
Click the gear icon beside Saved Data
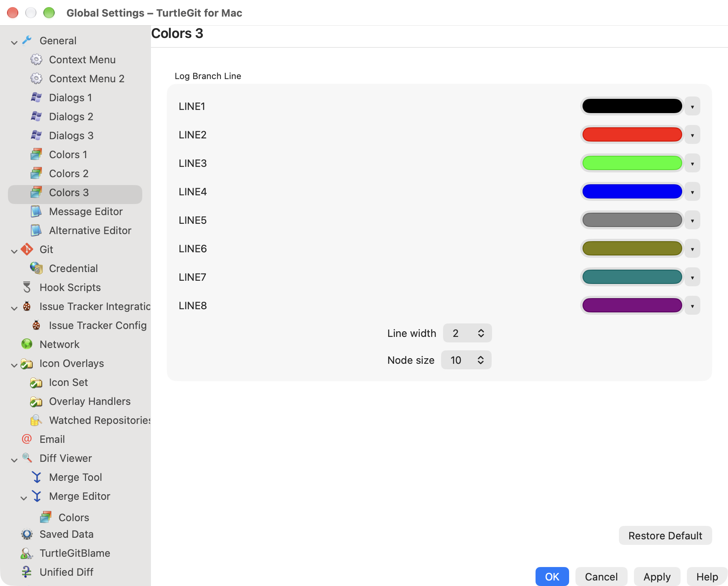pos(27,534)
